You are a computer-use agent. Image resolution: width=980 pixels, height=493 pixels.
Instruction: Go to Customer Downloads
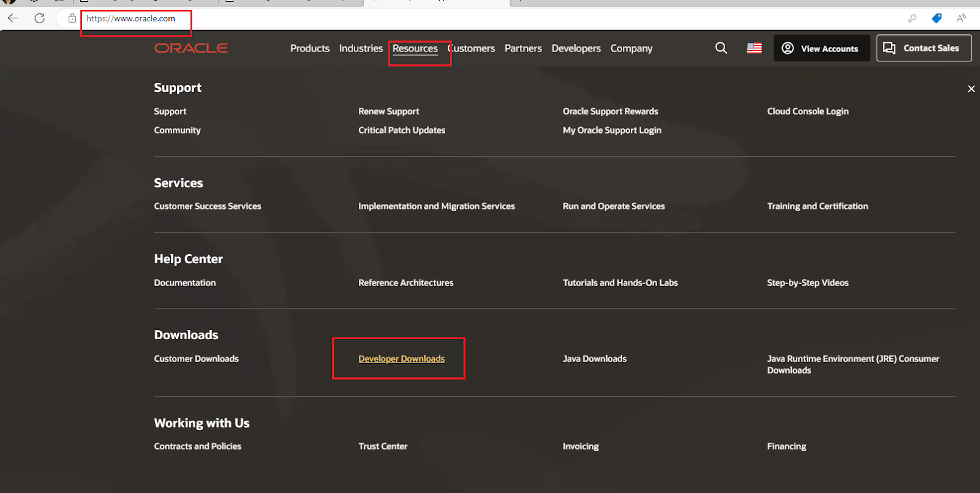tap(197, 359)
